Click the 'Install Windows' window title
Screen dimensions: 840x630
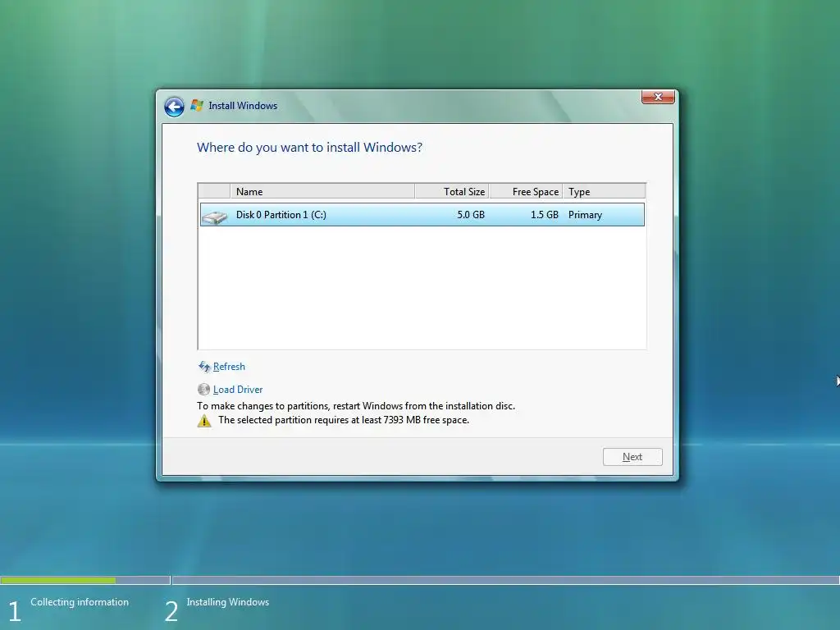(243, 106)
